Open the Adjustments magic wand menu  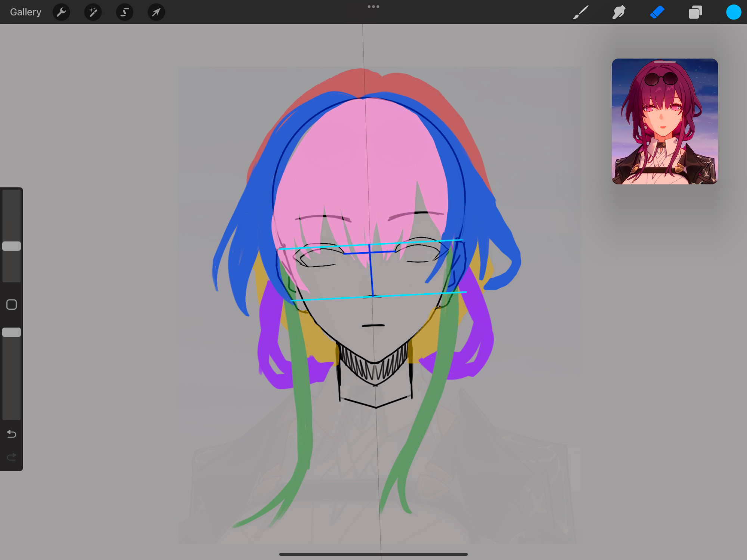tap(93, 12)
